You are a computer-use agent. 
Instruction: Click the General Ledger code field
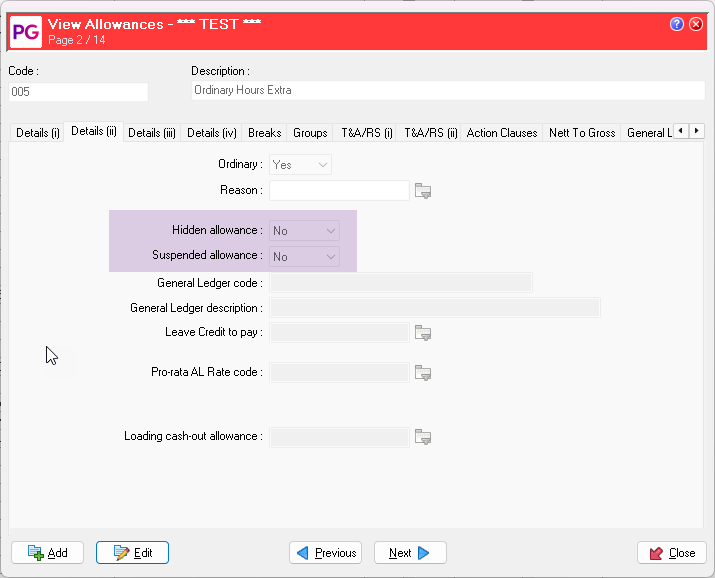click(x=400, y=283)
